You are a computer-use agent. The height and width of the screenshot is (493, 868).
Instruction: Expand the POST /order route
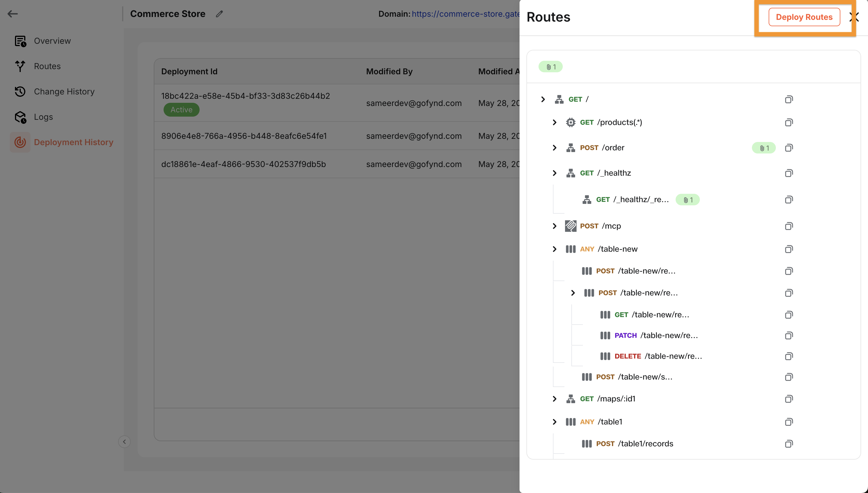click(554, 148)
